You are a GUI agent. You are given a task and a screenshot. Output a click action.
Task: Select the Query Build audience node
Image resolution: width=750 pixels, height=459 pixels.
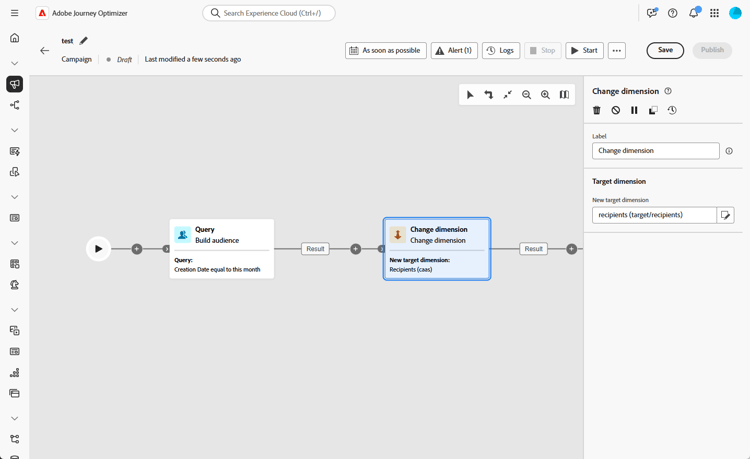(x=222, y=249)
